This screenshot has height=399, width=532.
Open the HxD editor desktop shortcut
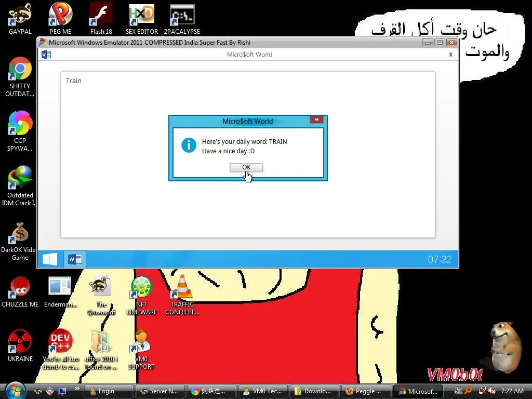(142, 19)
